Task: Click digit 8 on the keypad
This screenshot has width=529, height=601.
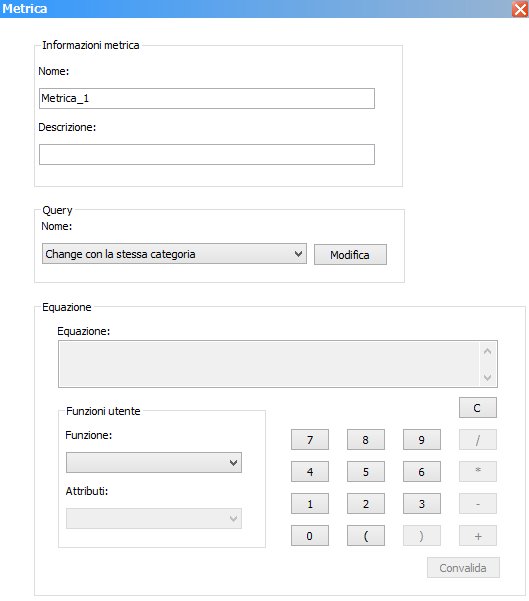Action: [366, 440]
